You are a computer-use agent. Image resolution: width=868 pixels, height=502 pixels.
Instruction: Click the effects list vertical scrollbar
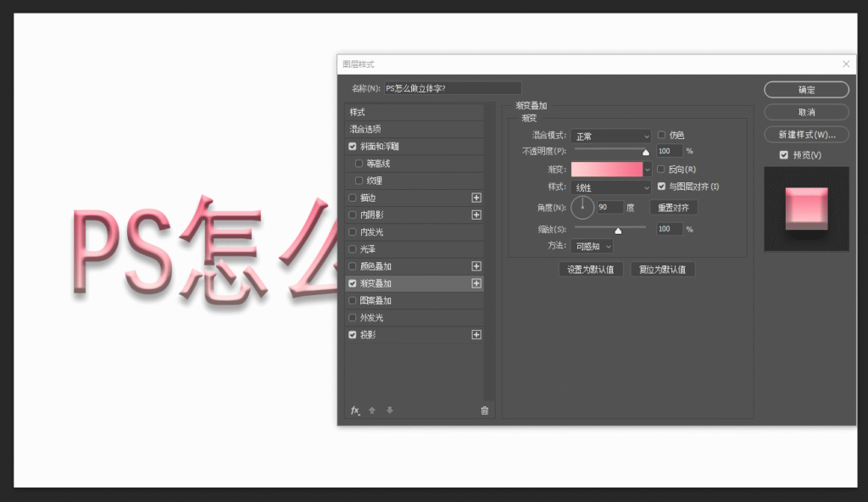(488, 252)
